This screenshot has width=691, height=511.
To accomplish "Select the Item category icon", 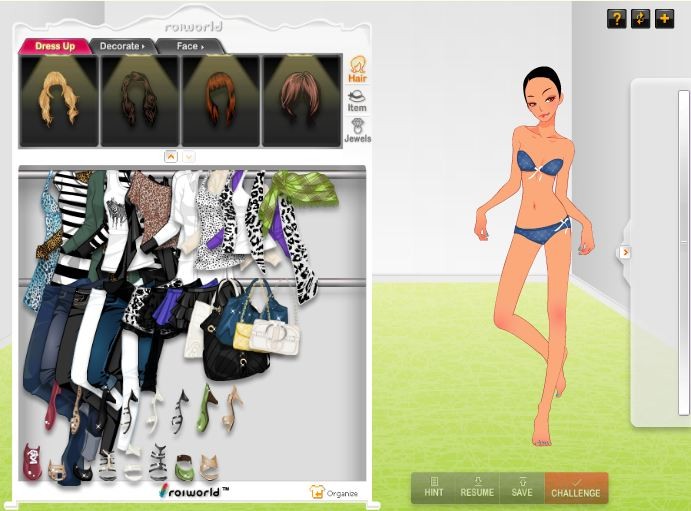I will (x=356, y=100).
